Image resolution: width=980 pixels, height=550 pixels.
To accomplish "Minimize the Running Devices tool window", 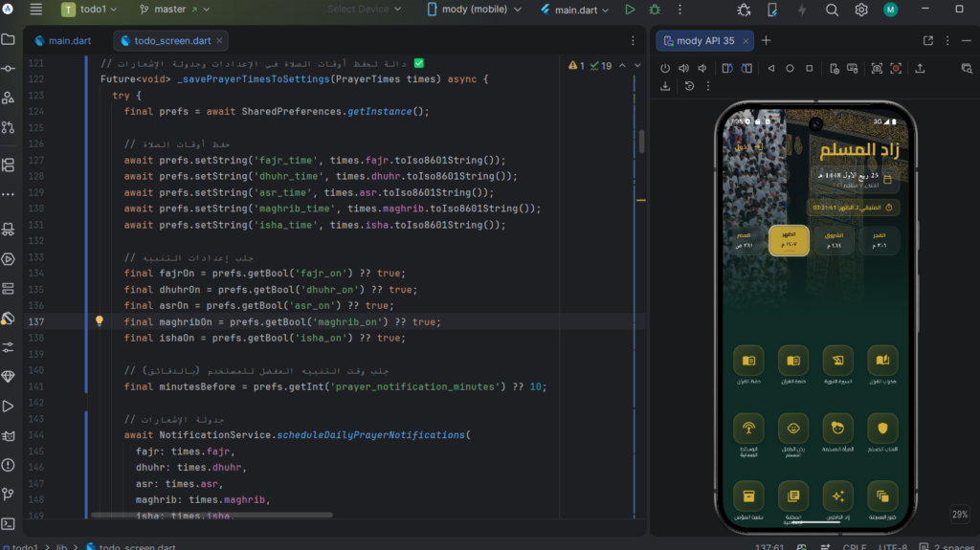I will click(x=967, y=40).
